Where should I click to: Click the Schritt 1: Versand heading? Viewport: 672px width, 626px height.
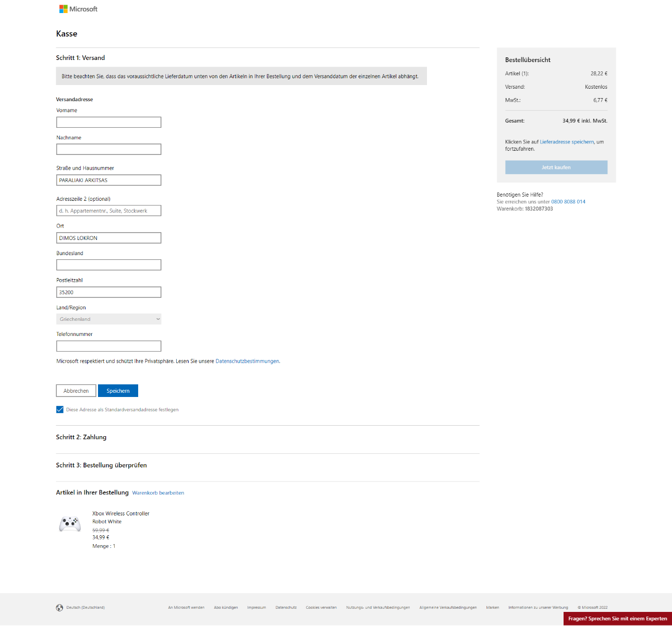click(80, 58)
